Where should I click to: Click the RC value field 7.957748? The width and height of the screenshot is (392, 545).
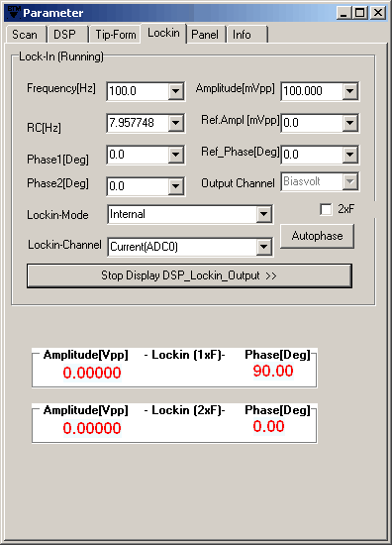(x=139, y=123)
